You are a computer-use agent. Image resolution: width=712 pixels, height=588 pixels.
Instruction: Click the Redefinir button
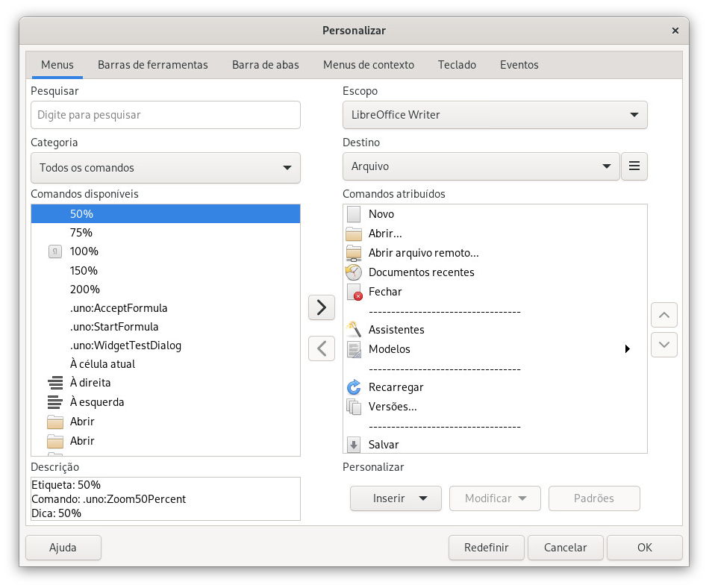point(486,548)
